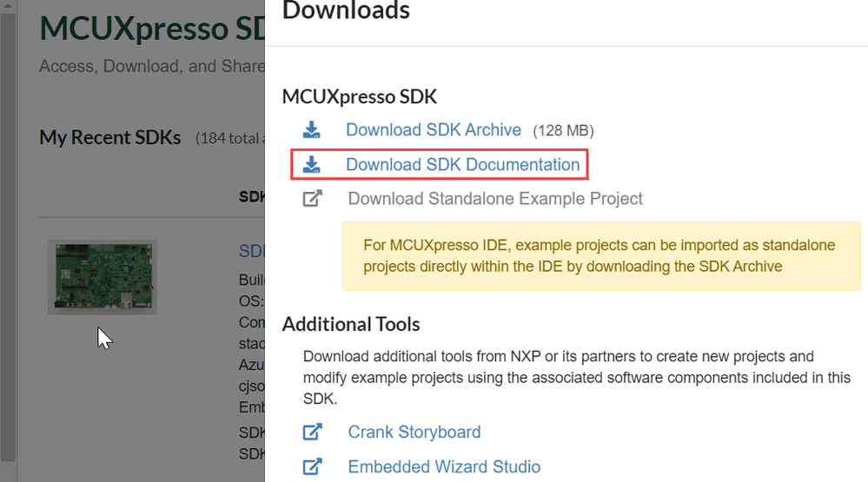Open the Download SDK Documentation link
The height and width of the screenshot is (482, 868).
pyautogui.click(x=462, y=164)
